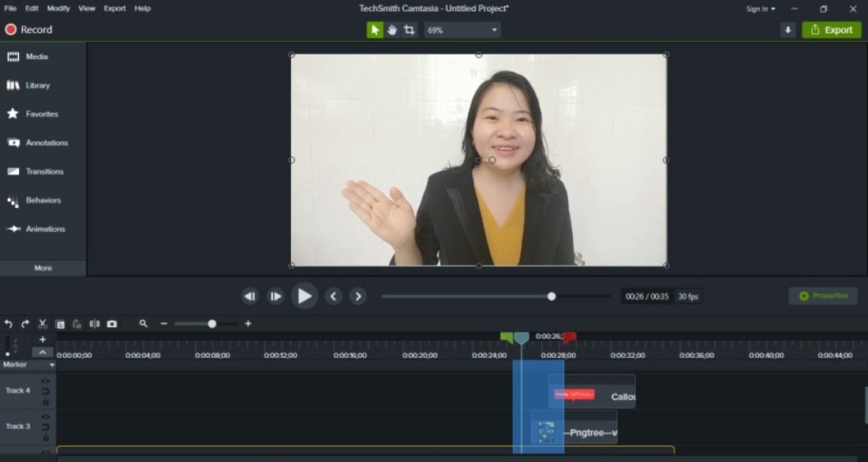Screen dimensions: 868x462
Task: Add a new track with the plus button
Action: click(x=43, y=340)
